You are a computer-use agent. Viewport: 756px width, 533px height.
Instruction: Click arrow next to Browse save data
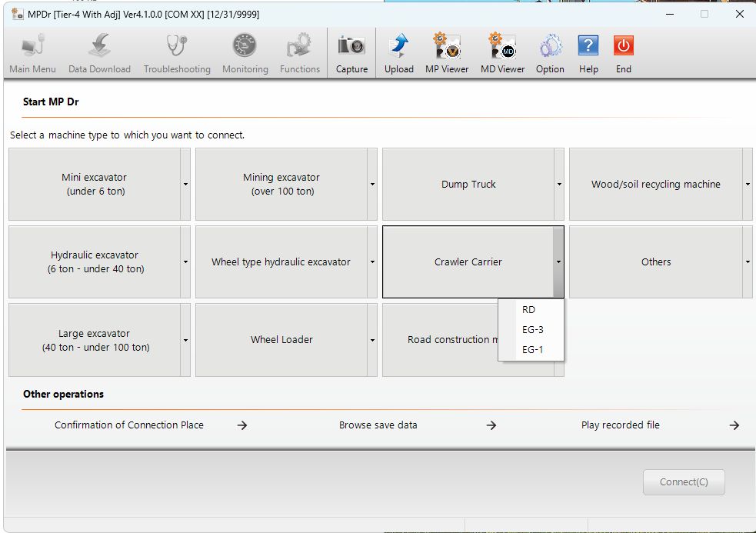tap(491, 425)
